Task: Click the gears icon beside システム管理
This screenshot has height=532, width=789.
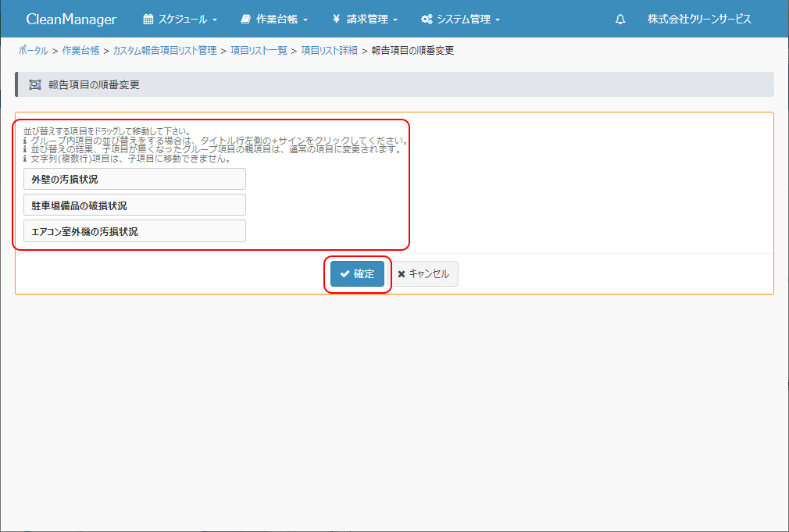Action: click(427, 19)
